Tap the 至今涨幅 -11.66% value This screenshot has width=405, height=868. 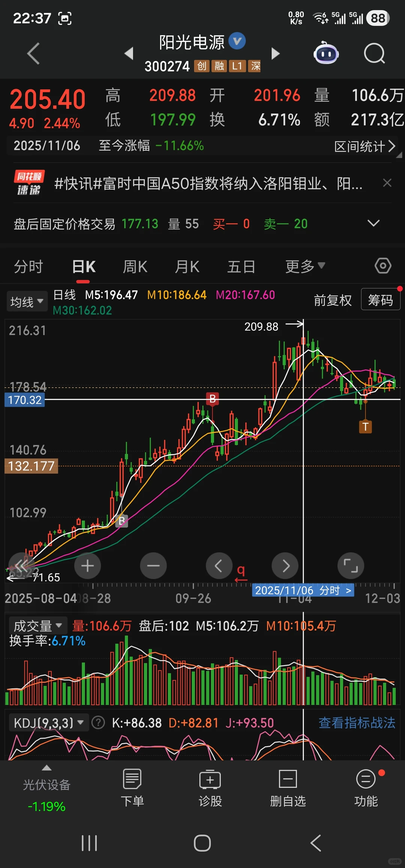tap(180, 145)
